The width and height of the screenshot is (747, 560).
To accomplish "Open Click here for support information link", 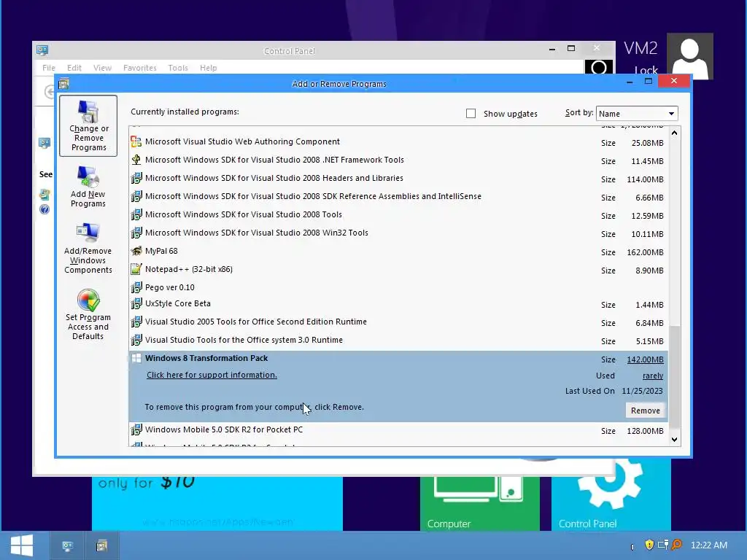I will (212, 375).
